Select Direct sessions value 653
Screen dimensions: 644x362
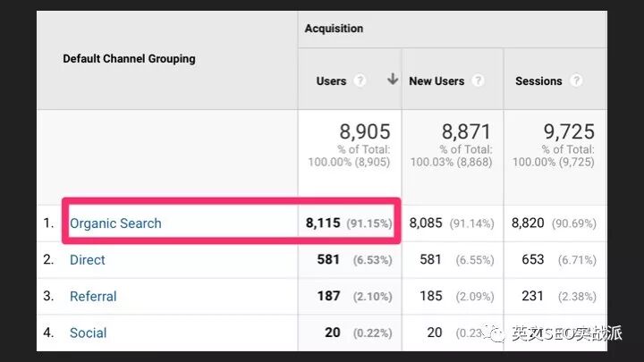click(x=533, y=259)
